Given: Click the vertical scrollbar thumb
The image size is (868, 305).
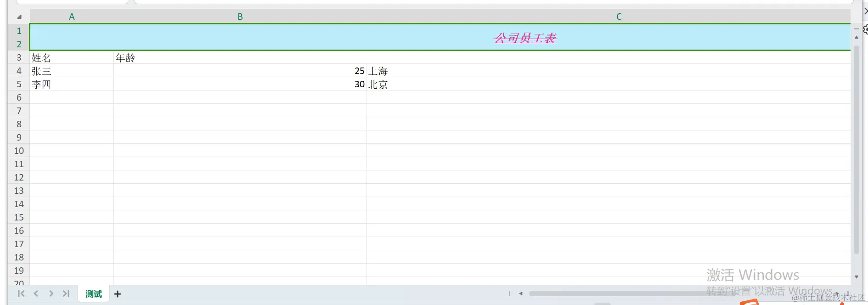Looking at the screenshot, I should (857, 149).
